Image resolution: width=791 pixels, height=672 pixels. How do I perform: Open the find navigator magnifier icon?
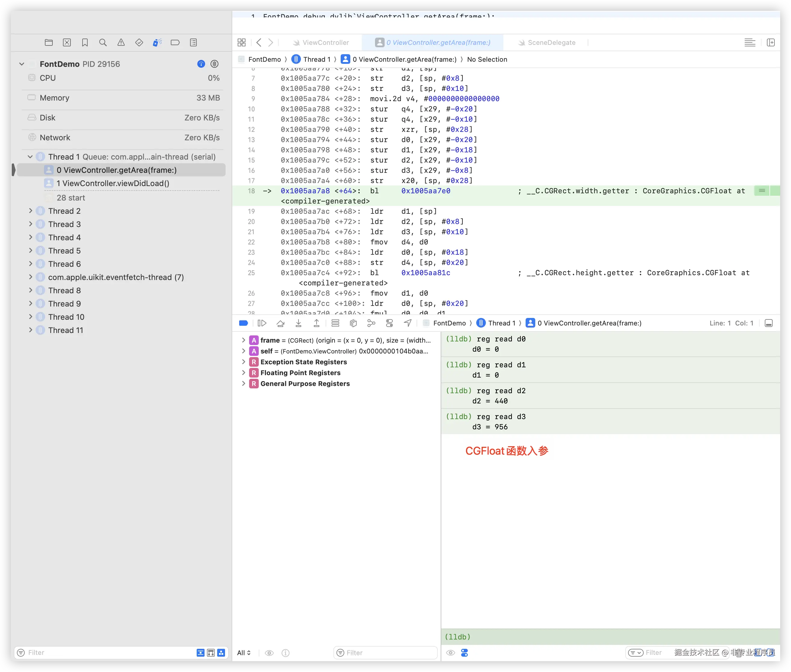pos(103,43)
